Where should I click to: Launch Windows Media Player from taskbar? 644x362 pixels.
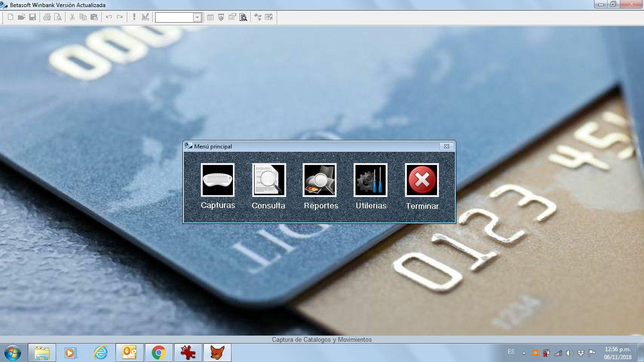coord(71,353)
